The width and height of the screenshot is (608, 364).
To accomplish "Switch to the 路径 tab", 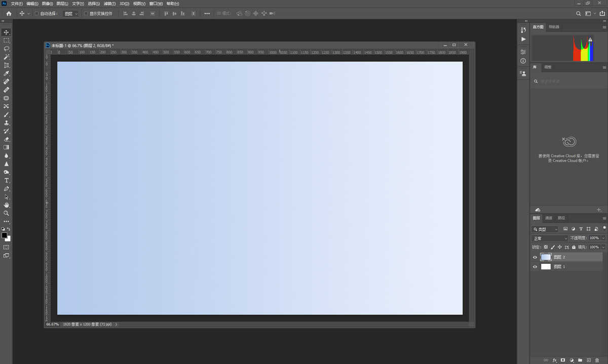I will pyautogui.click(x=561, y=218).
